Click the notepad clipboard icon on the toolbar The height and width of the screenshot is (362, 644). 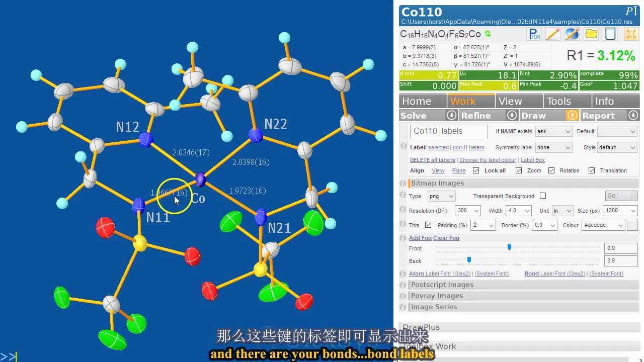coord(610,34)
